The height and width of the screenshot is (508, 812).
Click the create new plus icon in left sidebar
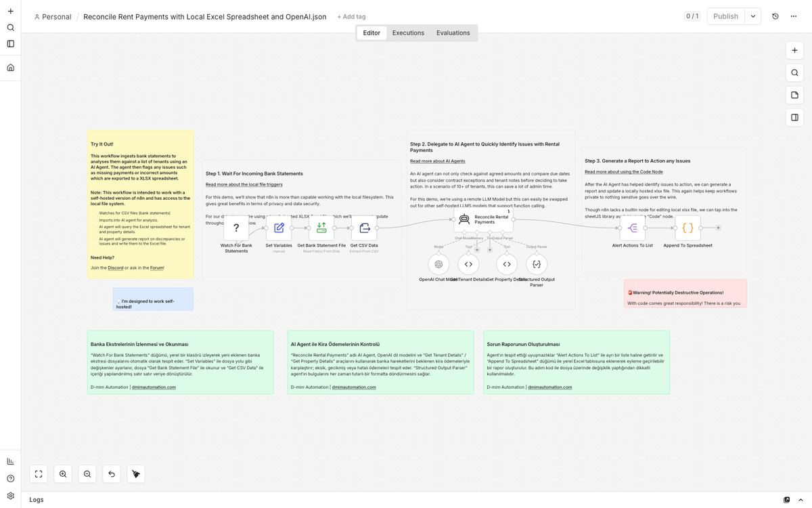point(10,11)
